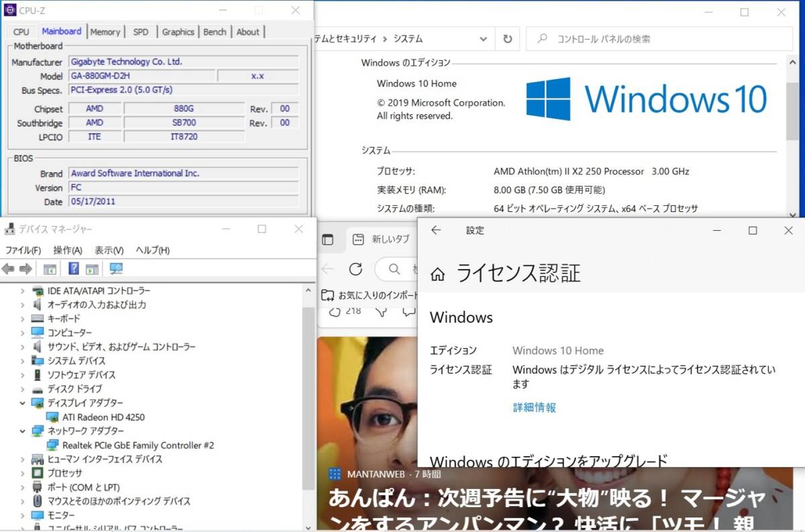
Task: Switch to Memory tab in CPU-Z
Action: coord(105,32)
